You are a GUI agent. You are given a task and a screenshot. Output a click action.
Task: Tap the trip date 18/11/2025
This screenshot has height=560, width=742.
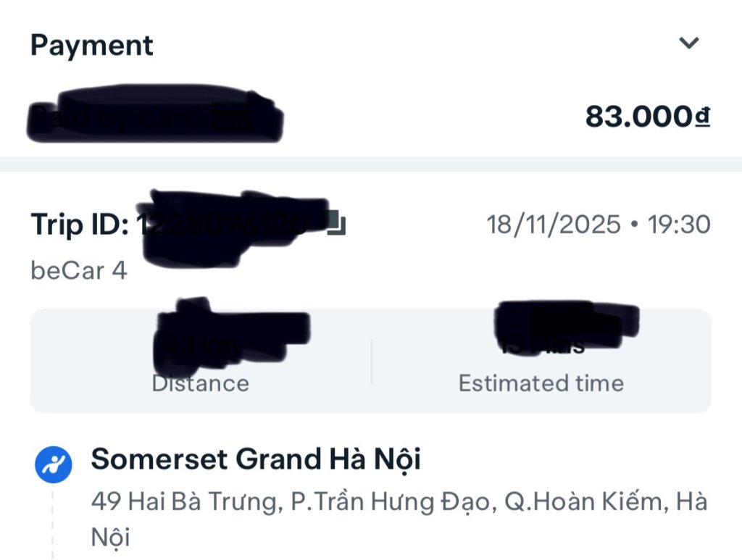pos(554,225)
